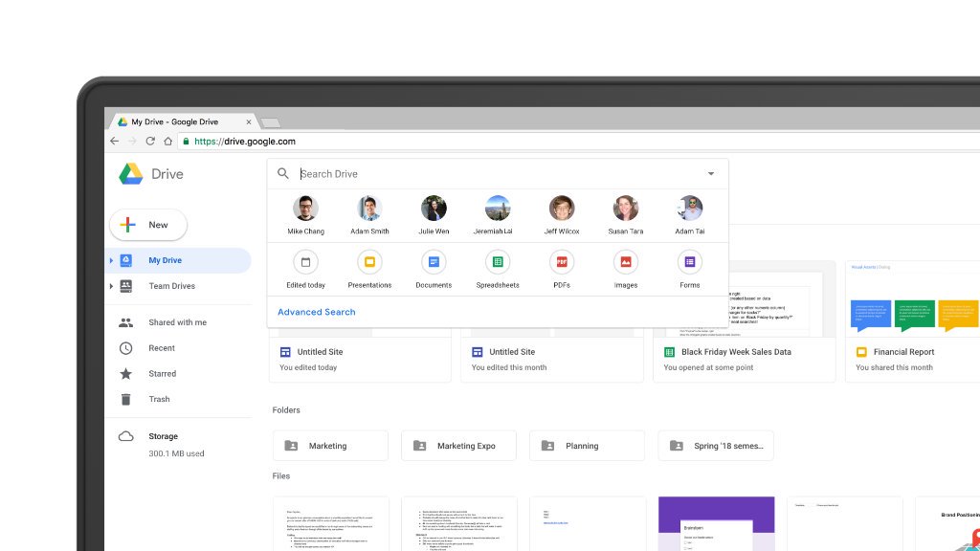Select Susan Tara's avatar
The image size is (980, 551).
(x=626, y=208)
